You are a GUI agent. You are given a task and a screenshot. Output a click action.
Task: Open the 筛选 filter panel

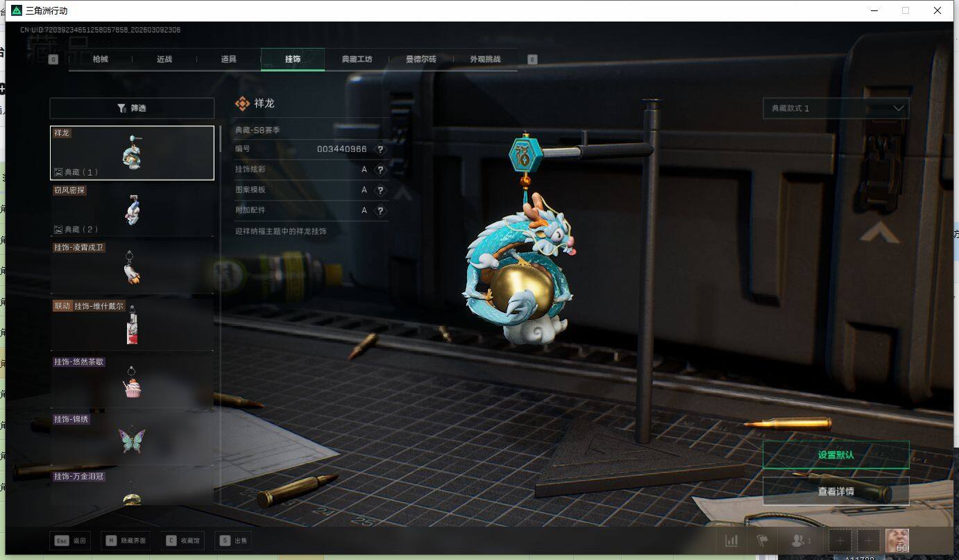coord(132,108)
